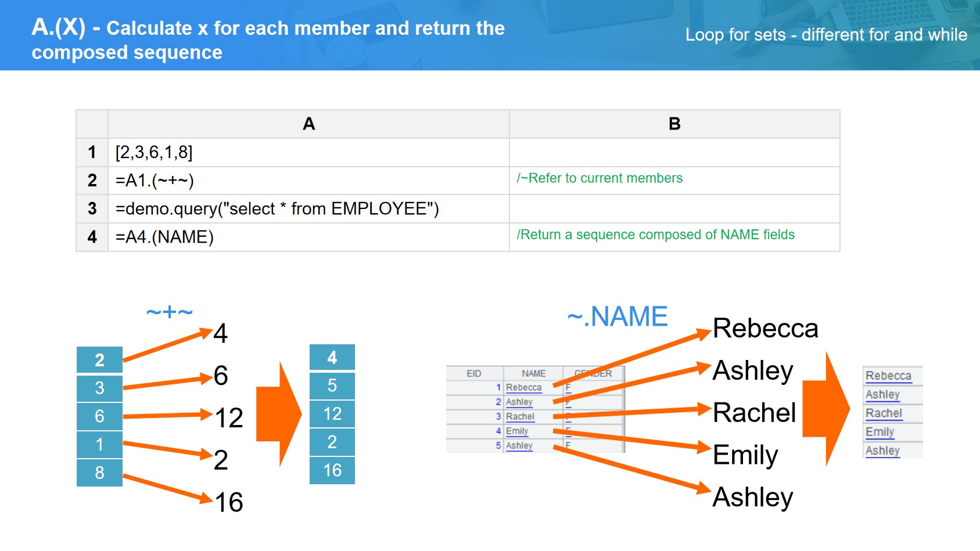Select the blue result box showing 5
Image resolution: width=980 pixels, height=551 pixels.
tap(332, 386)
